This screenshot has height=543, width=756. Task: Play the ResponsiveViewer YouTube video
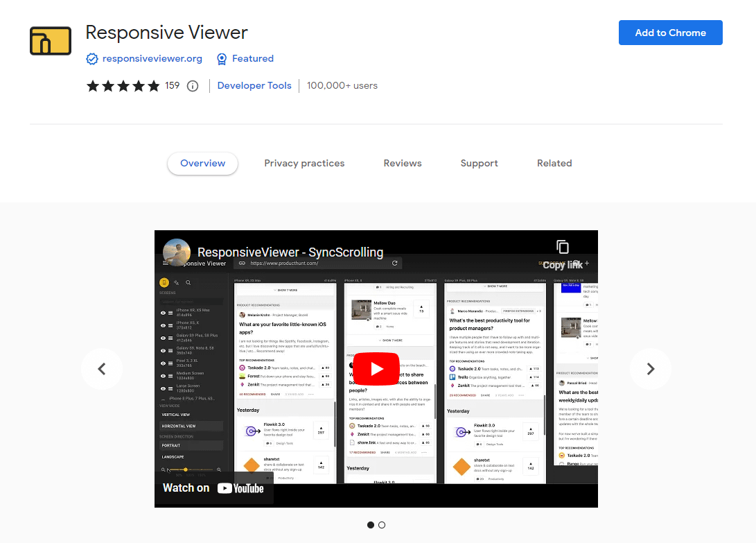[376, 369]
